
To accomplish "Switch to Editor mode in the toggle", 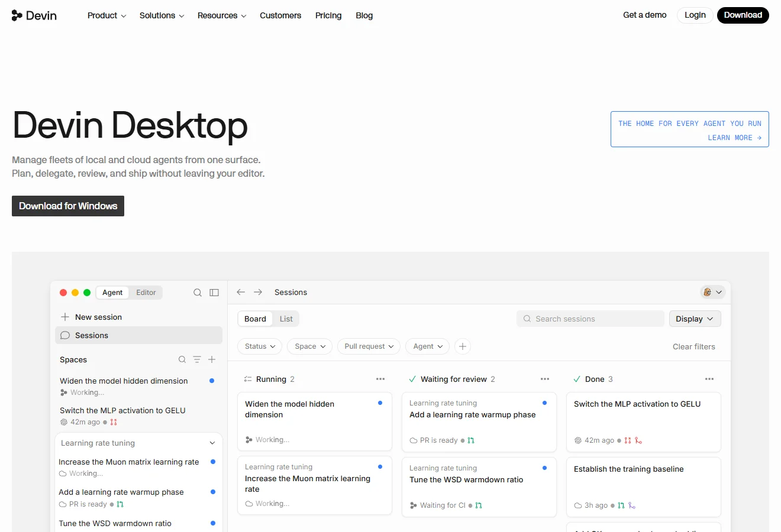I will pyautogui.click(x=146, y=293).
